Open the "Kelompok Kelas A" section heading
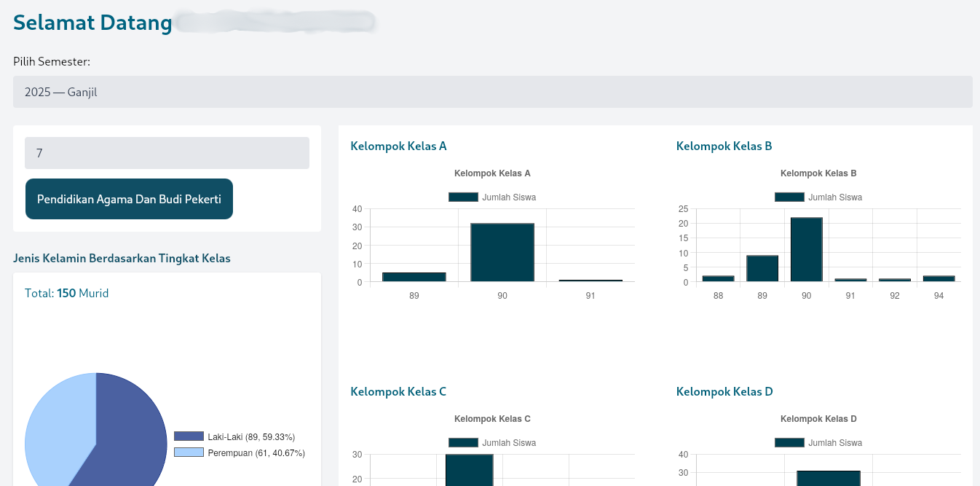Viewport: 980px width, 486px height. [x=398, y=146]
